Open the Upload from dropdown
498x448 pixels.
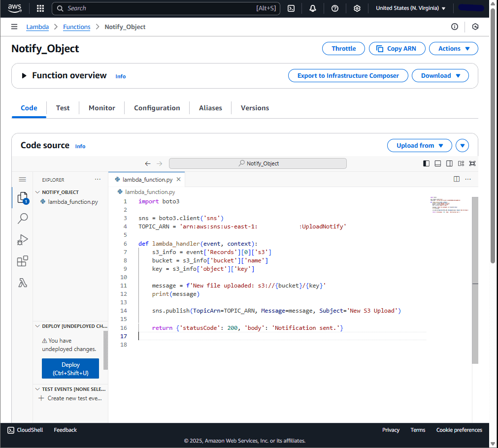tap(420, 146)
